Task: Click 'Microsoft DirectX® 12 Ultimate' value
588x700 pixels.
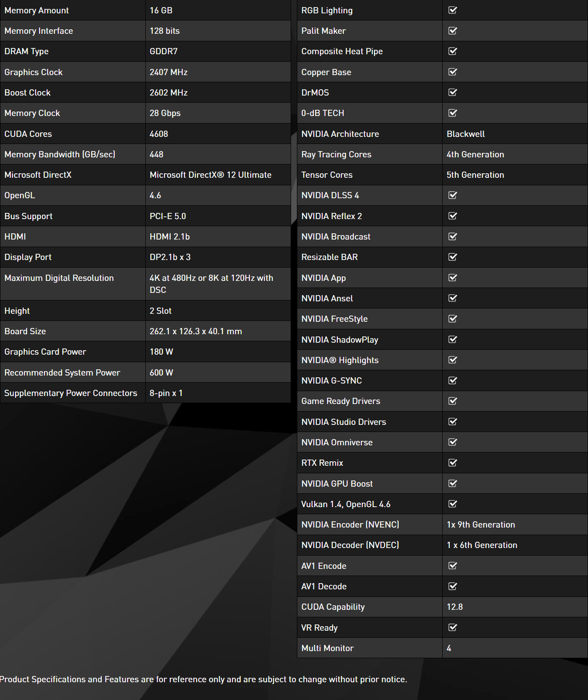Action: point(211,175)
